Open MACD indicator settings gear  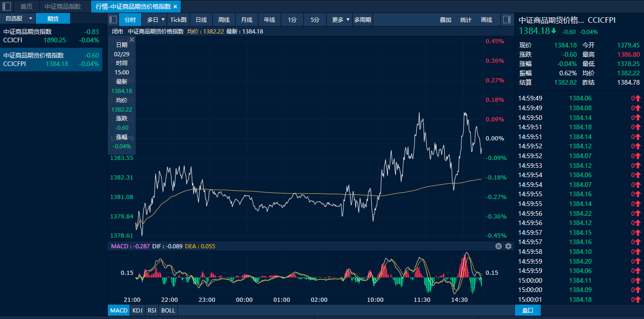point(508,246)
